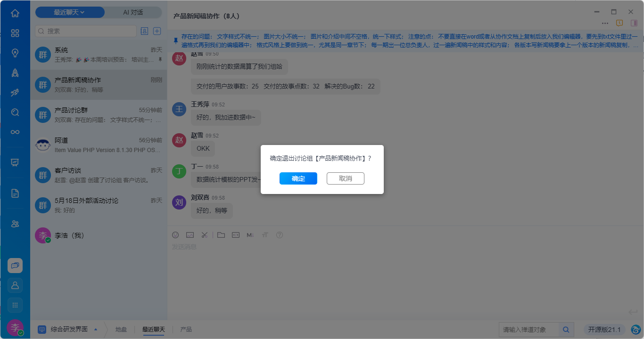Open the 系统 chat
This screenshot has width=644, height=339.
coord(99,55)
